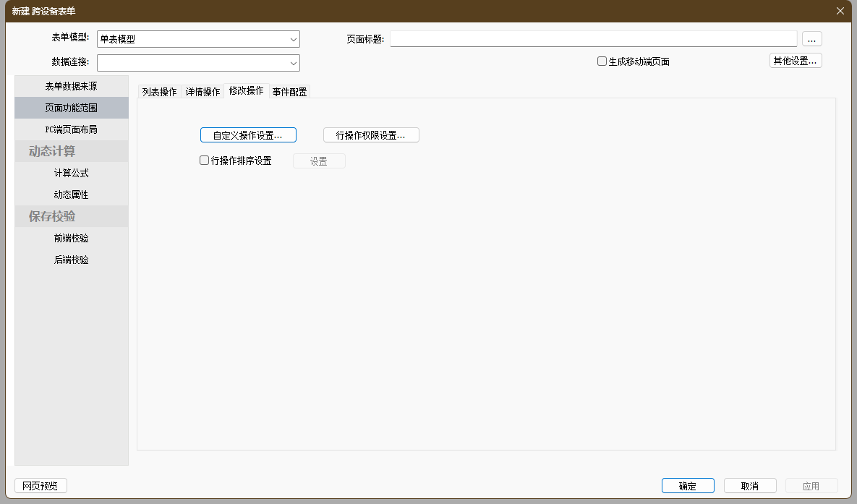857x504 pixels.
Task: Select 后端校验 in sidebar
Action: click(x=71, y=260)
